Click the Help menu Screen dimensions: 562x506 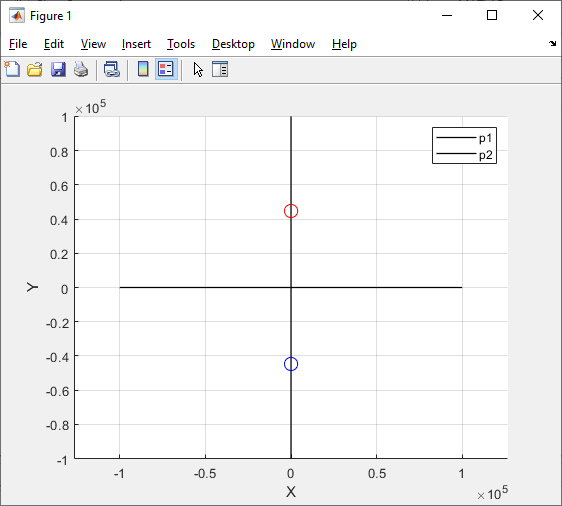click(x=344, y=44)
